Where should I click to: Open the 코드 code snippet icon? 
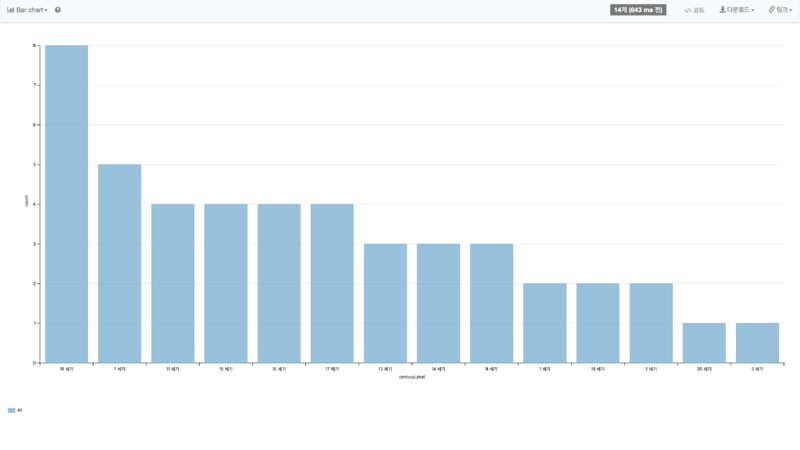[694, 9]
